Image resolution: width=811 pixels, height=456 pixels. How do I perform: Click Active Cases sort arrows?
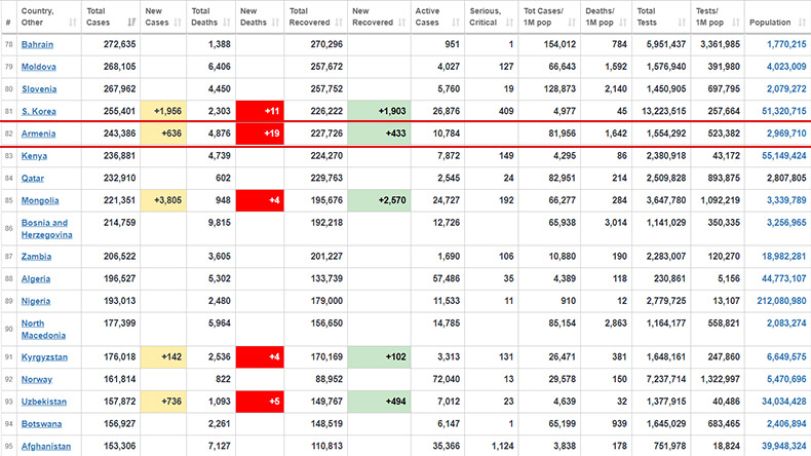pyautogui.click(x=456, y=22)
